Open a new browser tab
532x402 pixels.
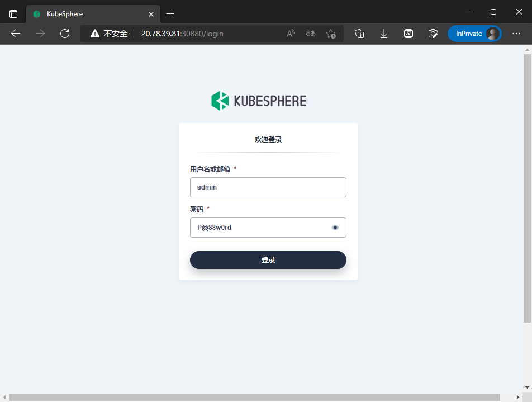click(x=169, y=13)
